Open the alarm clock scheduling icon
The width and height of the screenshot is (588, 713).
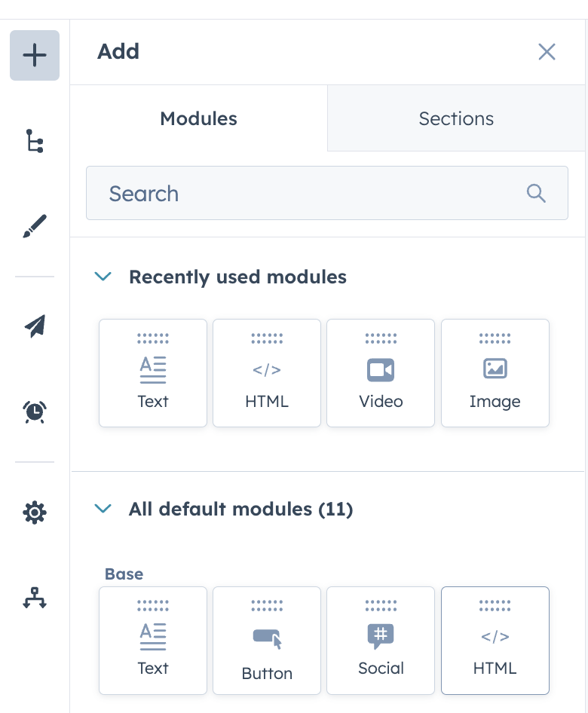[35, 412]
